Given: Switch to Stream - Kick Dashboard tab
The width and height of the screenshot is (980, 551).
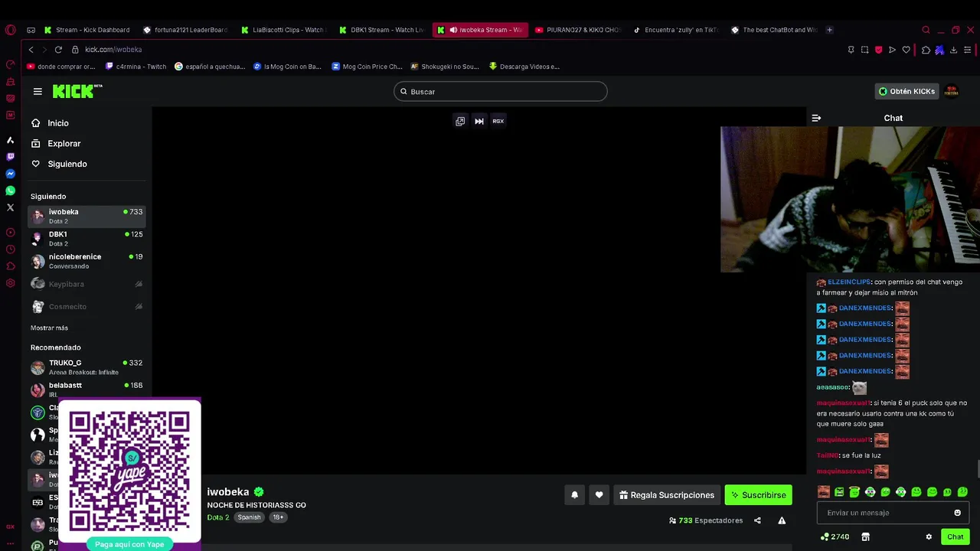Looking at the screenshot, I should (87, 30).
